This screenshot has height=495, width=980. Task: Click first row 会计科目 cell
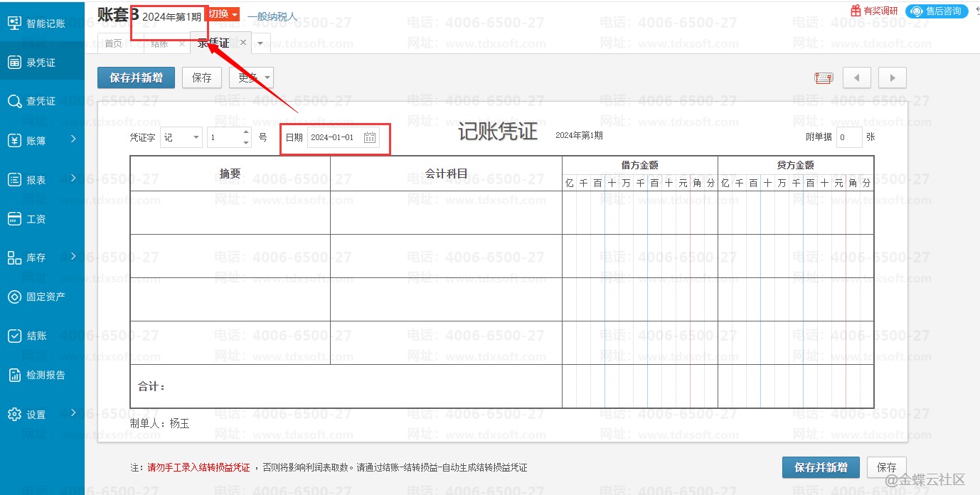(x=446, y=213)
